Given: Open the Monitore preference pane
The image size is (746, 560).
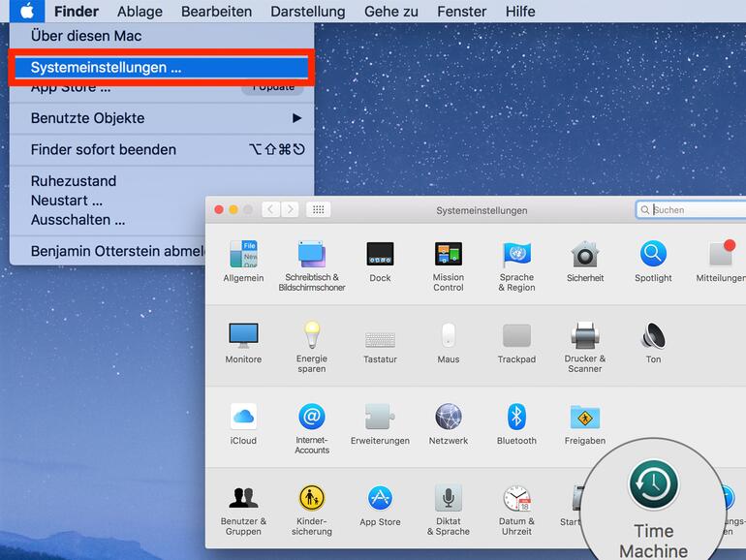Looking at the screenshot, I should tap(243, 343).
